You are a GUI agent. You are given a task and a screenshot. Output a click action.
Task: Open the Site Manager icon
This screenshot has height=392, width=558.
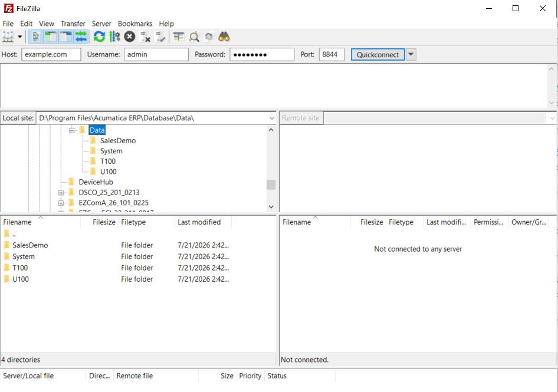8,37
